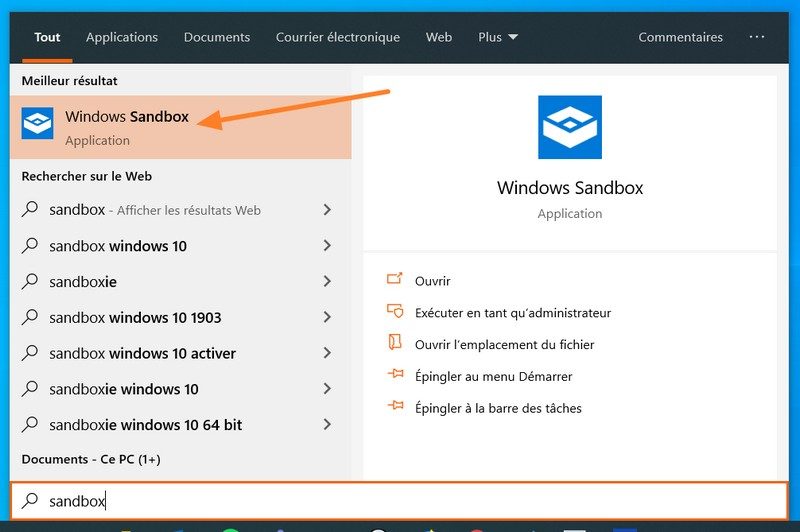
Task: Select suggestion sandboxie windows 10 64 bit
Action: [145, 425]
